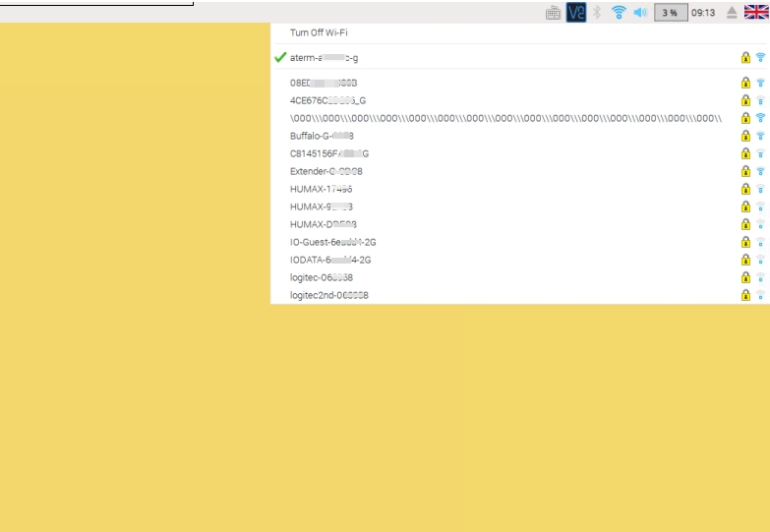Click the lock icon beside Buffalo-G network
This screenshot has width=770, height=532.
pyautogui.click(x=745, y=136)
